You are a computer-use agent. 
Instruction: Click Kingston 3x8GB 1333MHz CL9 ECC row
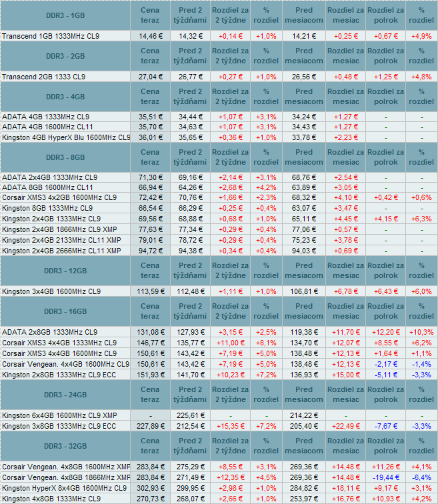(59, 426)
